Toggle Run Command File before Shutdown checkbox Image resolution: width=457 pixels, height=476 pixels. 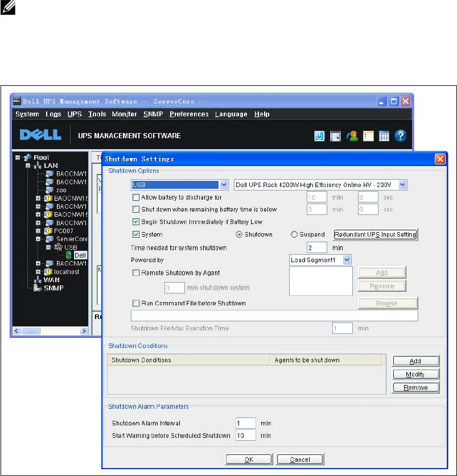click(135, 303)
